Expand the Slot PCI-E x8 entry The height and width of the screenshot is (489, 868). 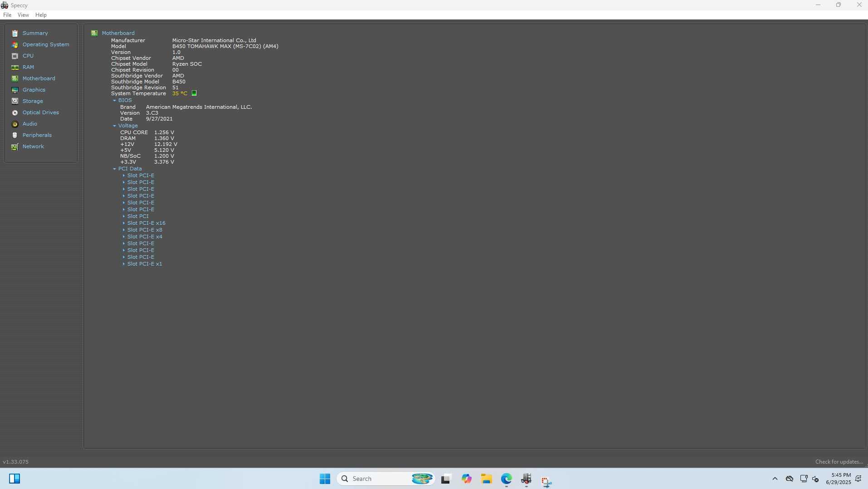pos(123,230)
